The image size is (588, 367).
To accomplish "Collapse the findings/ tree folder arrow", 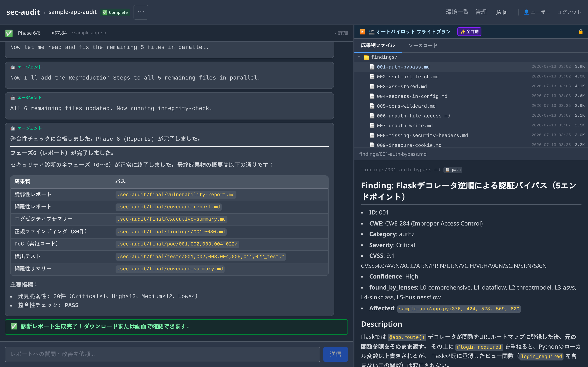I will coord(359,57).
